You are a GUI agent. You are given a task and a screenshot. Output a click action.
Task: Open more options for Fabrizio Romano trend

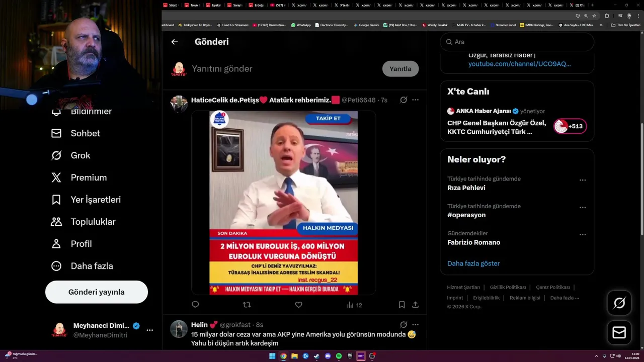coord(583,234)
